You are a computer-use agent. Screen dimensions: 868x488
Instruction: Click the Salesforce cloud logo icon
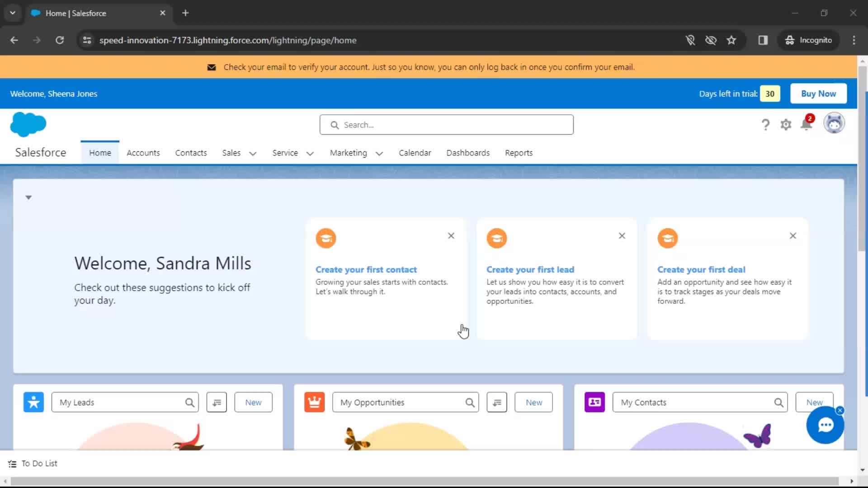tap(28, 125)
